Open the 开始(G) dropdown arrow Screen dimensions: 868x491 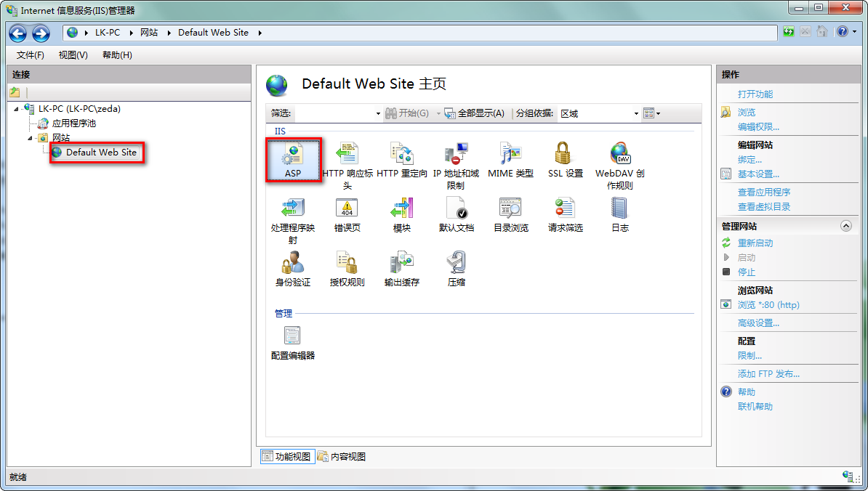click(x=438, y=113)
